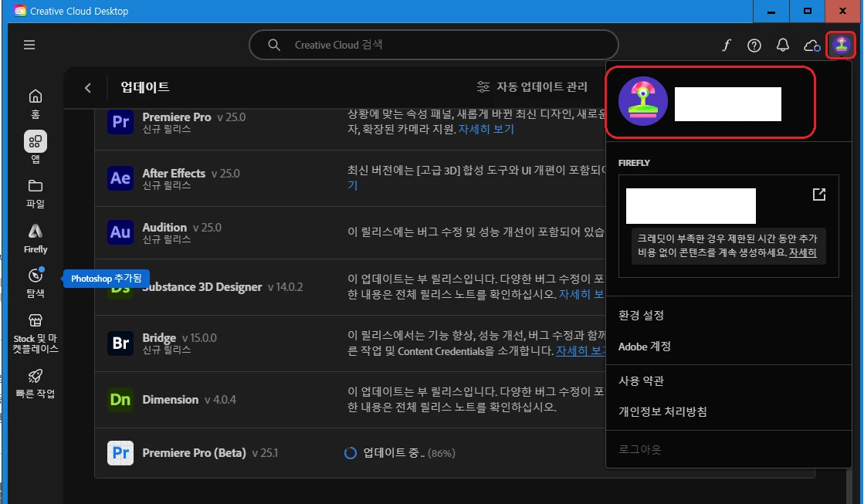Open Firefly from sidebar
The width and height of the screenshot is (864, 504).
[x=36, y=238]
